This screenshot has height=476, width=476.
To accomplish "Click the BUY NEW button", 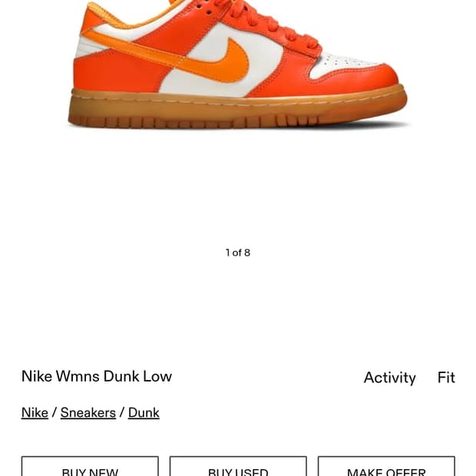I will [x=90, y=466].
